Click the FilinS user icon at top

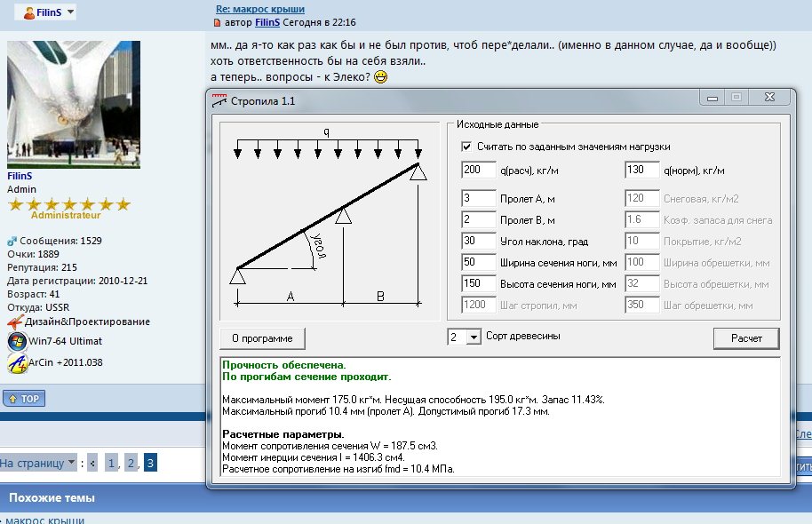[x=29, y=12]
